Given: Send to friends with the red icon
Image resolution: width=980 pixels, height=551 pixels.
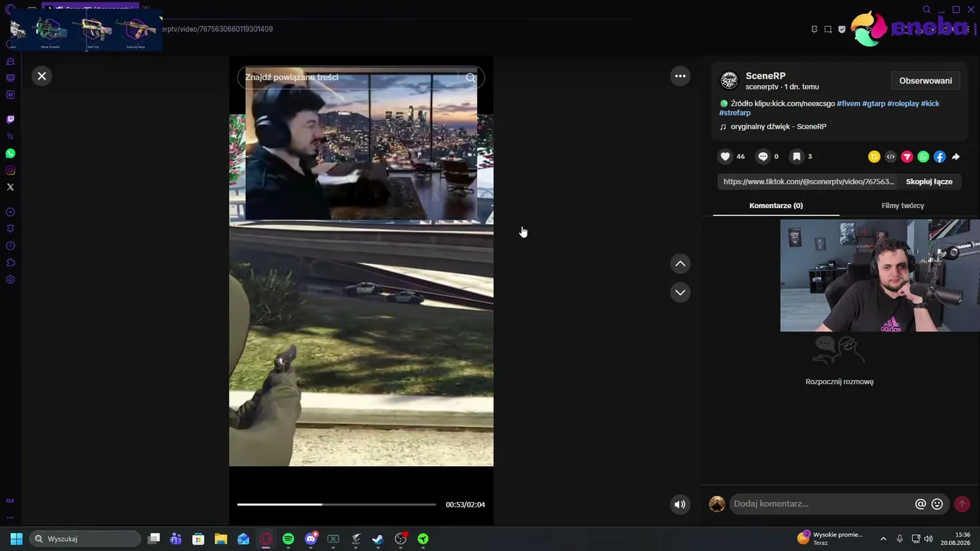Looking at the screenshot, I should tap(906, 157).
